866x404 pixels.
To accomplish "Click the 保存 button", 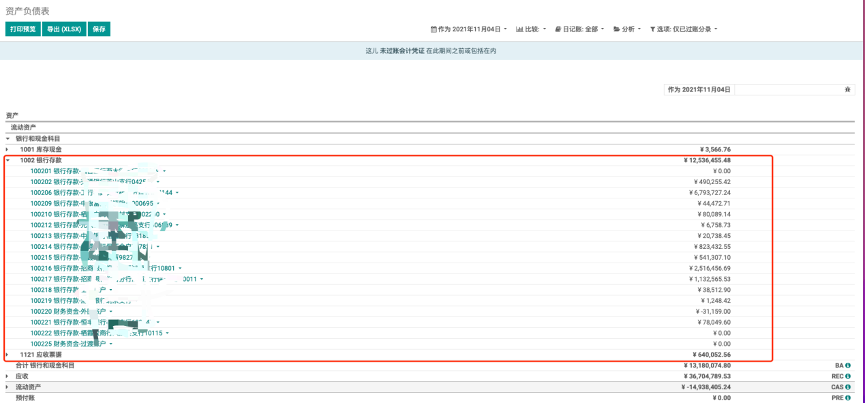I will (99, 29).
